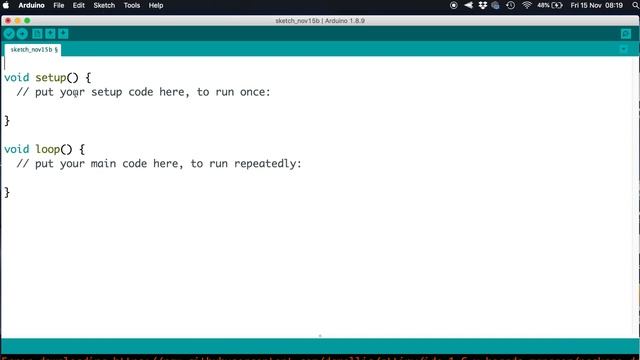Save the sketch using the Save icon

coord(63,34)
